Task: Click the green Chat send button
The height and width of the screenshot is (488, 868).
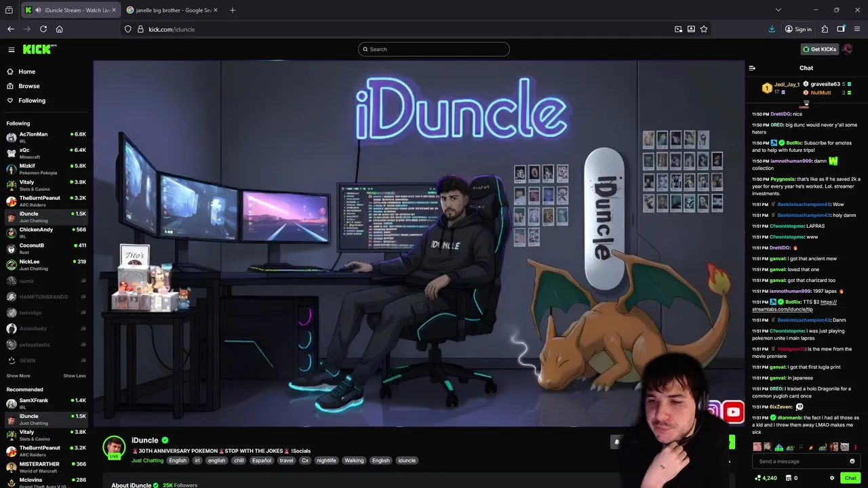Action: (850, 478)
